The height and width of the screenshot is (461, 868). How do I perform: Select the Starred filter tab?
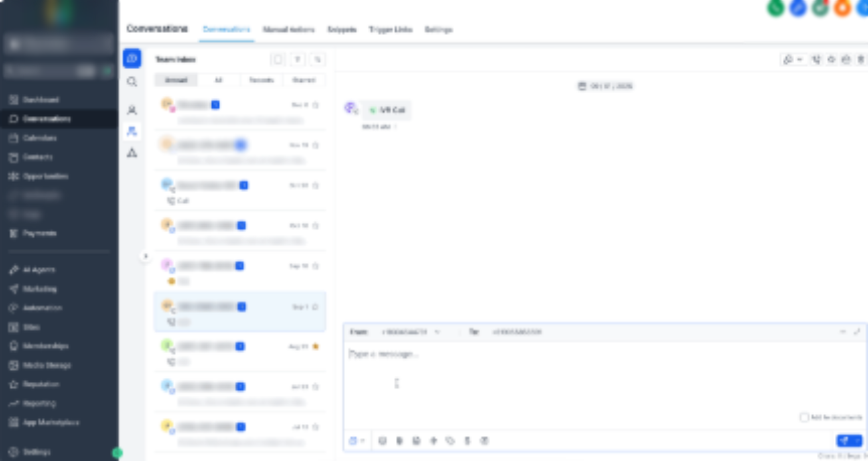tap(304, 80)
